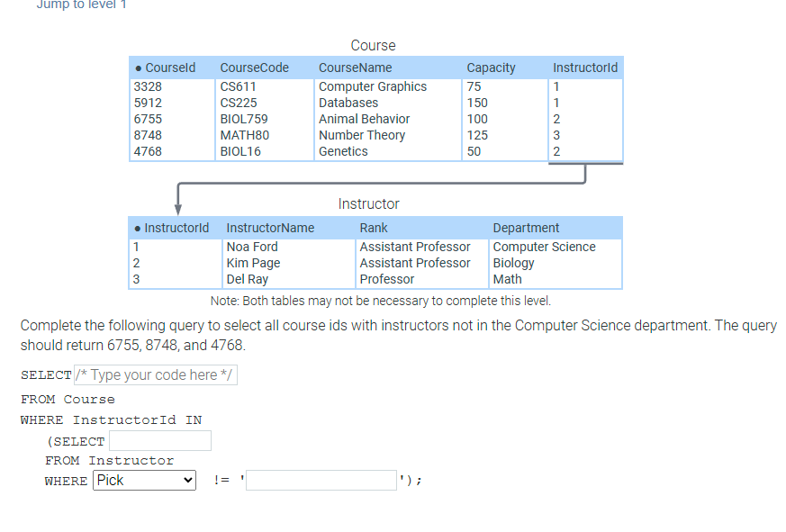
Task: Click the Department column header
Action: pos(526,228)
